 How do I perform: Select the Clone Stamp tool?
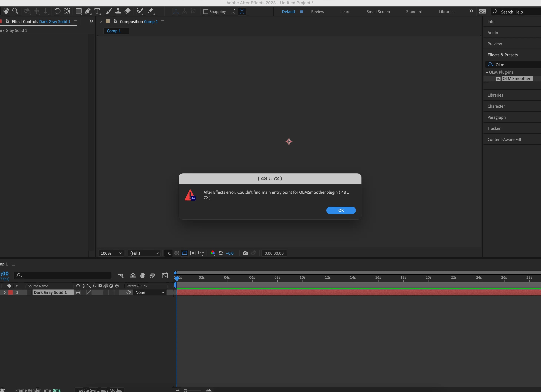tap(118, 11)
